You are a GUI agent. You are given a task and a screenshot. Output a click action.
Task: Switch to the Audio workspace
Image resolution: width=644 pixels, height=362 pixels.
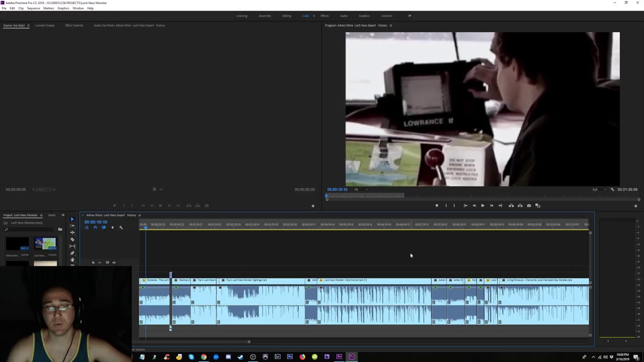[x=344, y=16]
